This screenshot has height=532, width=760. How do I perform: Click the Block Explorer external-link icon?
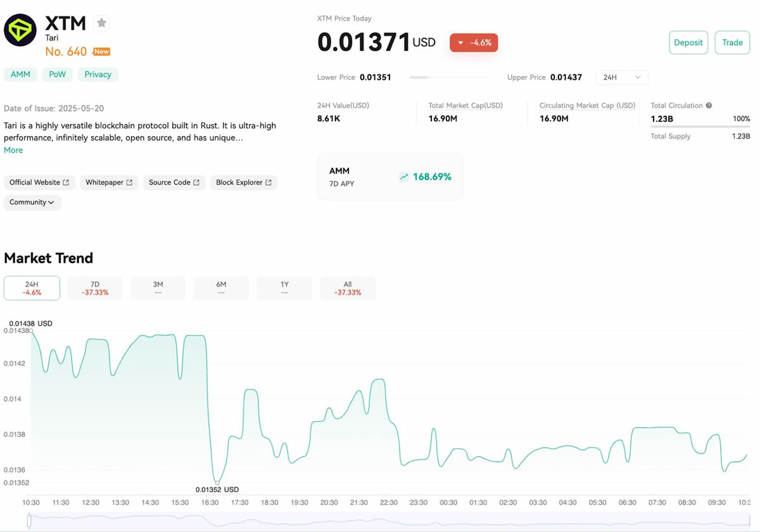[x=269, y=182]
